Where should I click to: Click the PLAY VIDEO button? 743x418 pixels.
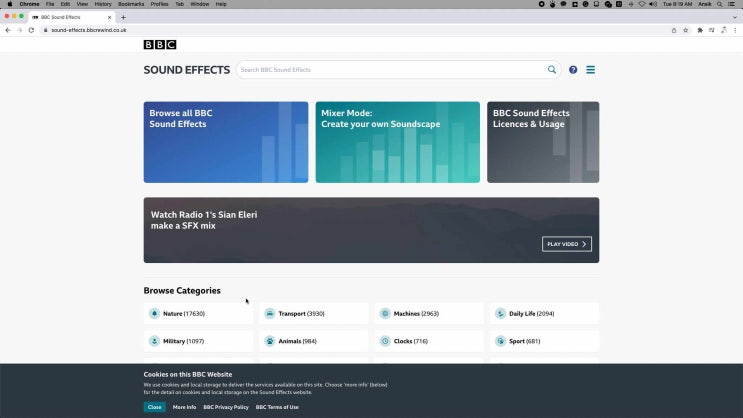pos(567,244)
